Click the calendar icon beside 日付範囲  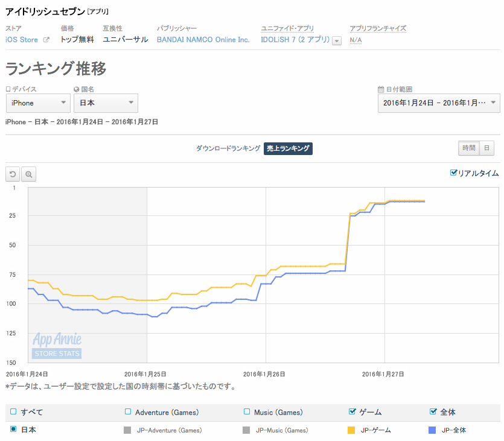(381, 89)
